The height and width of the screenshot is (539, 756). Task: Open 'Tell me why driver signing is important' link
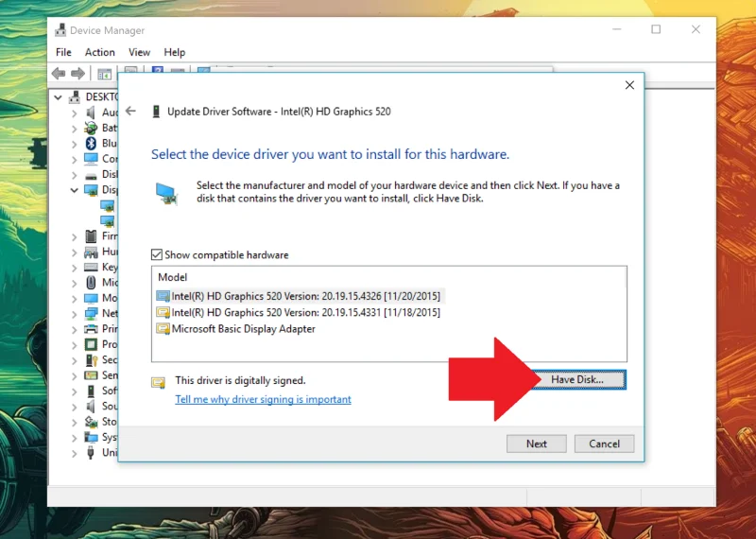[264, 399]
